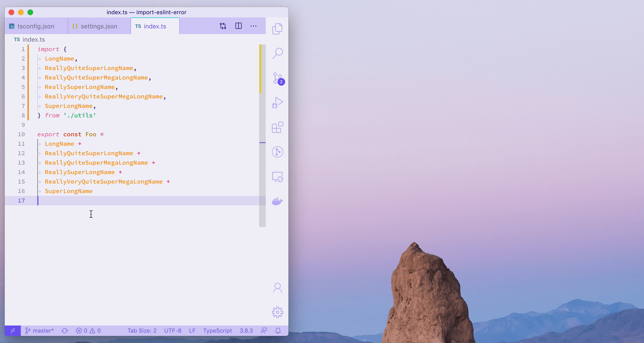Switch to the settings.json tab
The image size is (644, 343).
click(x=99, y=26)
